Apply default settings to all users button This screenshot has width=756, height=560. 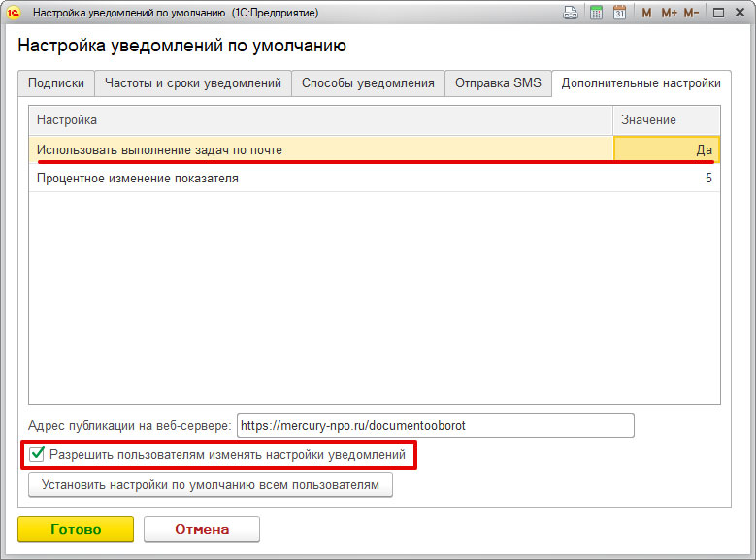211,484
